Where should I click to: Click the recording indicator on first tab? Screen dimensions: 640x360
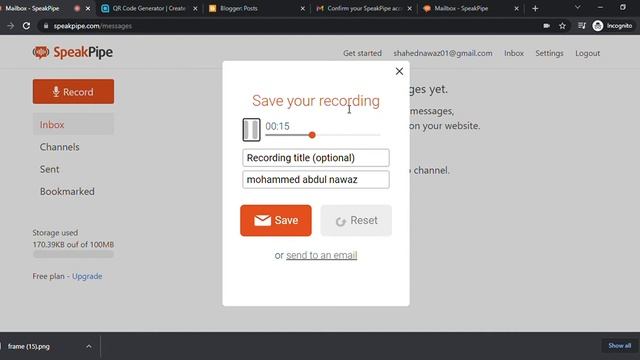click(x=77, y=8)
